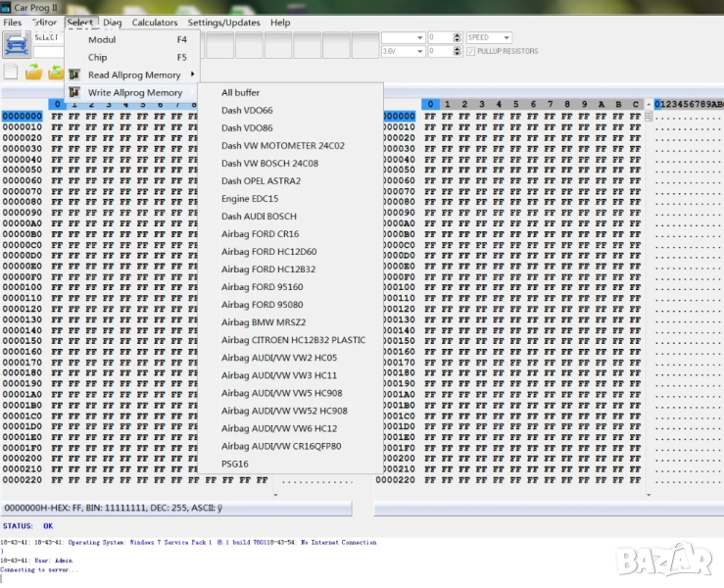Click the PSG16 menu entry
Image resolution: width=724 pixels, height=588 pixels.
(235, 464)
